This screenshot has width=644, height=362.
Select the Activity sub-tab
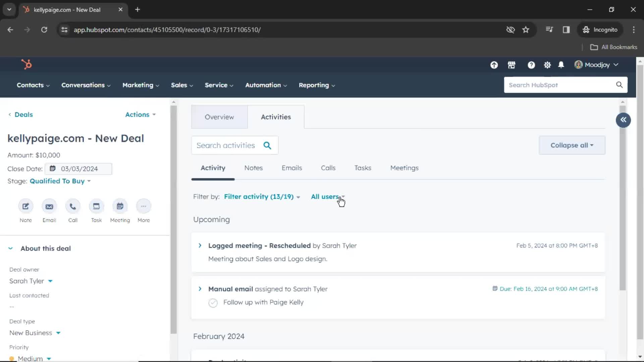[213, 168]
